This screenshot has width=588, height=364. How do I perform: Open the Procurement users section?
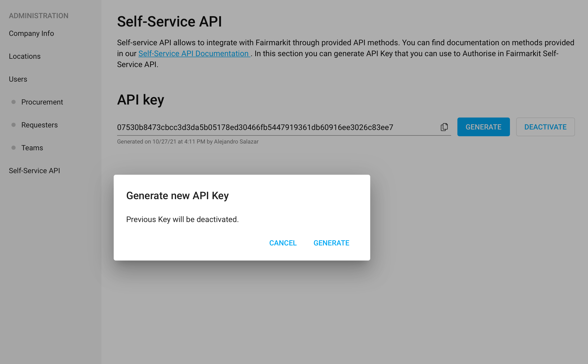pos(42,102)
